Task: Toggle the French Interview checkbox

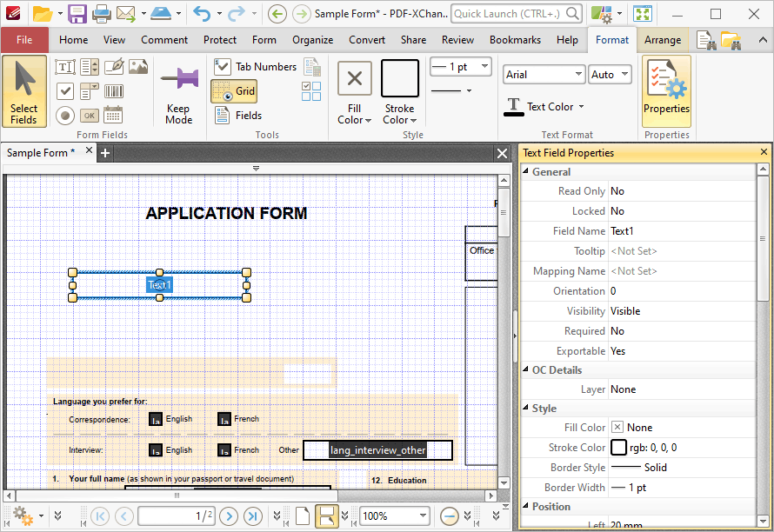Action: click(x=224, y=450)
